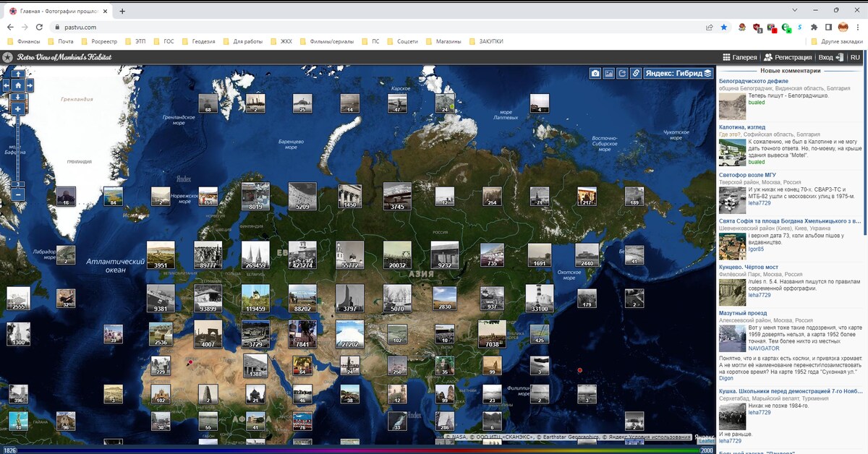The width and height of the screenshot is (868, 454).
Task: Open the Яндекс: Гибрид layer selector
Action: point(678,73)
